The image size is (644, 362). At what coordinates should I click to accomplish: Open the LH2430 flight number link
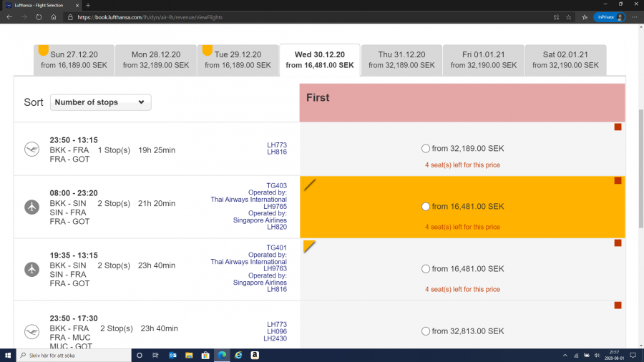click(x=275, y=338)
